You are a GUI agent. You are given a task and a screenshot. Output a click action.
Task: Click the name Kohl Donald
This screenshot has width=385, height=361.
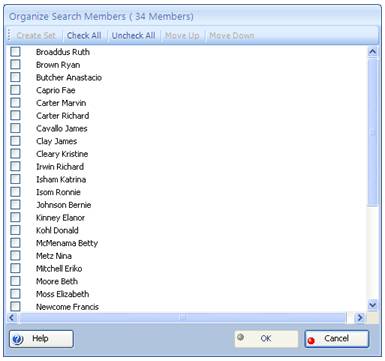click(57, 230)
